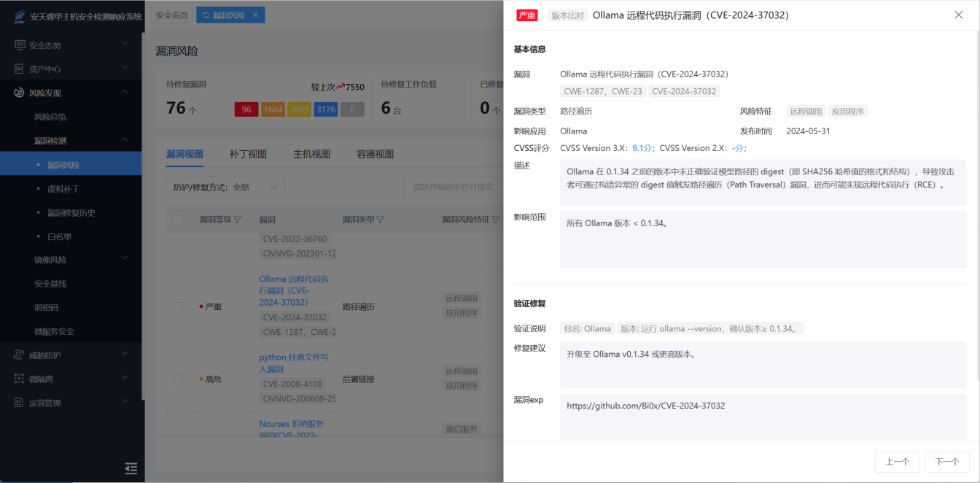Select the 容器视图 tab

376,154
